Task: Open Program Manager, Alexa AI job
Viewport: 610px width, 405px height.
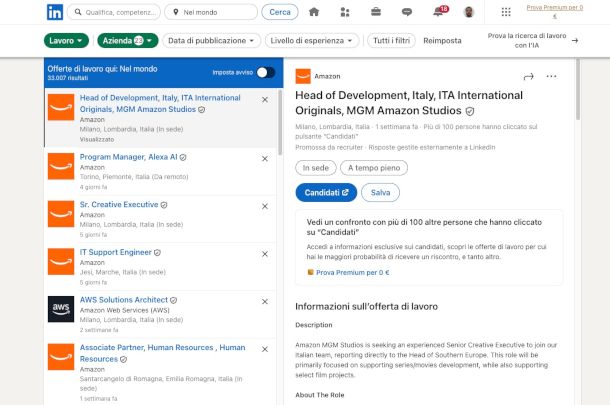Action: click(128, 157)
